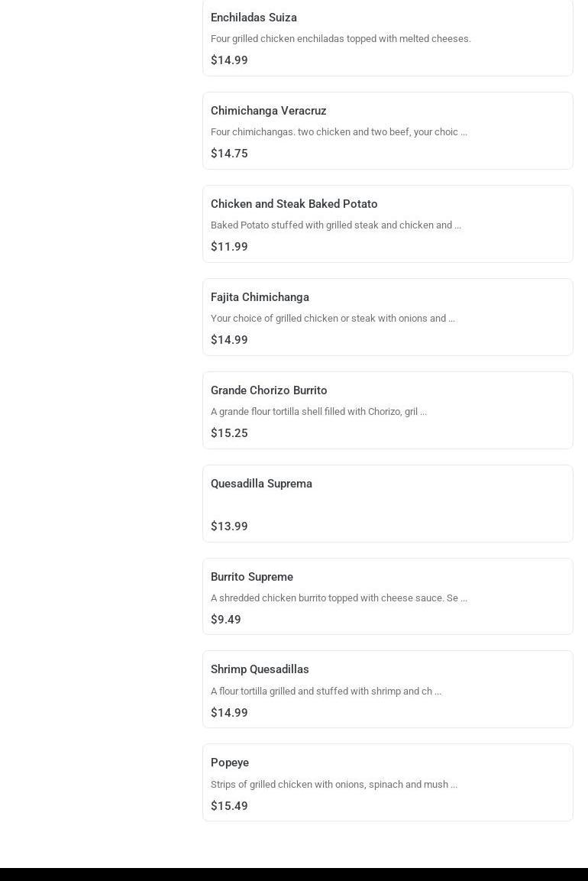Expand the Shrimp Quesadillas description ellipsis
Screen dimensions: 588x881
point(438,692)
